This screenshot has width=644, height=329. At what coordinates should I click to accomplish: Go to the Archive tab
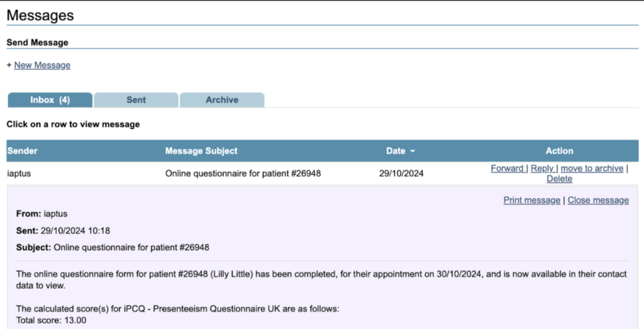222,100
